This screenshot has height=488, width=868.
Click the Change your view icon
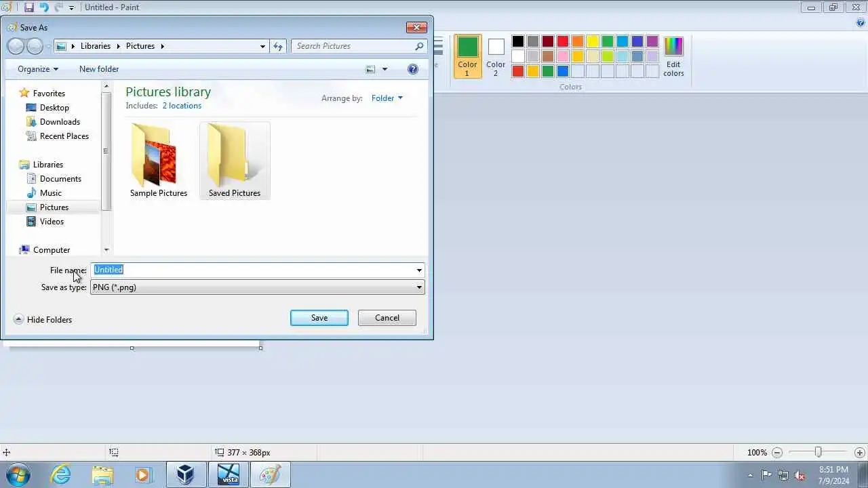pyautogui.click(x=370, y=69)
